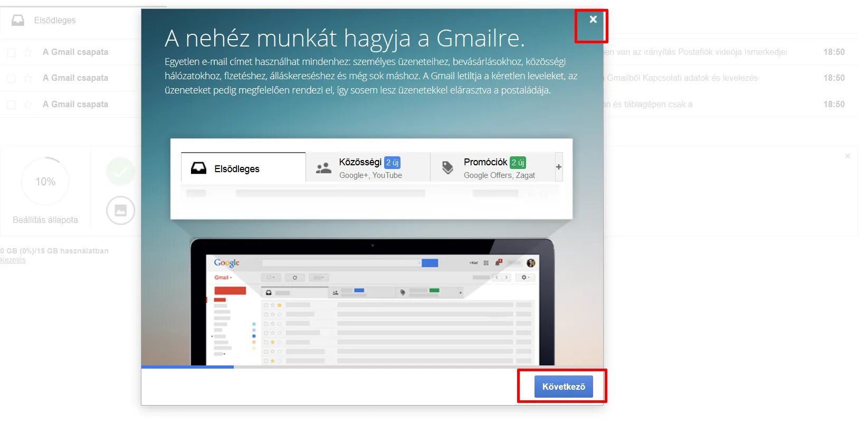Image resolution: width=868 pixels, height=423 pixels.
Task: Star the third A Gmail csapata email
Action: pyautogui.click(x=27, y=104)
